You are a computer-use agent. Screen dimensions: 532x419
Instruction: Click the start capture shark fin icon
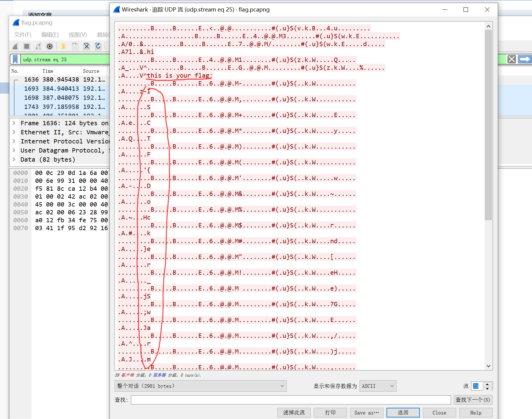(x=15, y=46)
